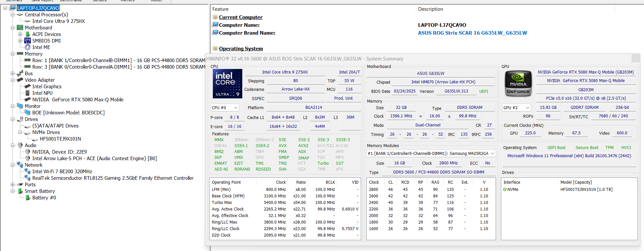Click the NVMe Drives icon
Image resolution: width=644 pixels, height=251 pixels.
pyautogui.click(x=28, y=133)
